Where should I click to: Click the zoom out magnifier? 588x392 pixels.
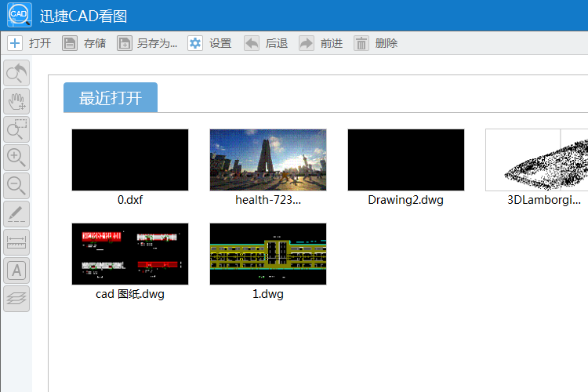coord(16,186)
